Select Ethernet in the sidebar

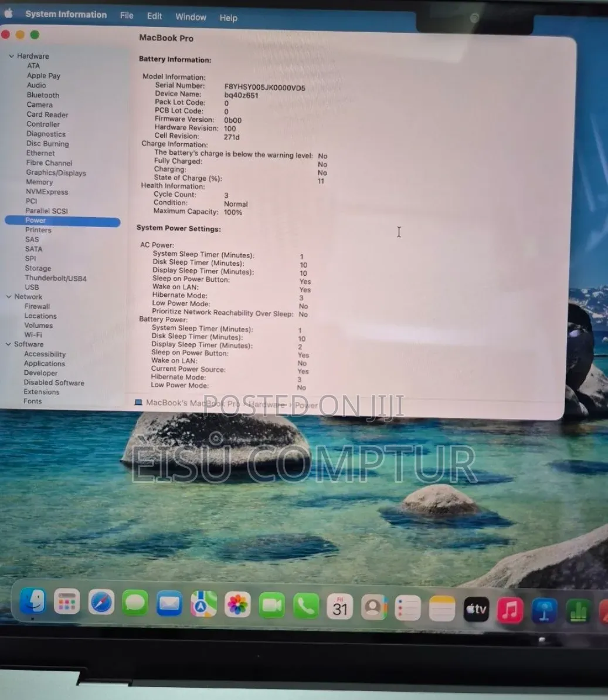click(40, 153)
